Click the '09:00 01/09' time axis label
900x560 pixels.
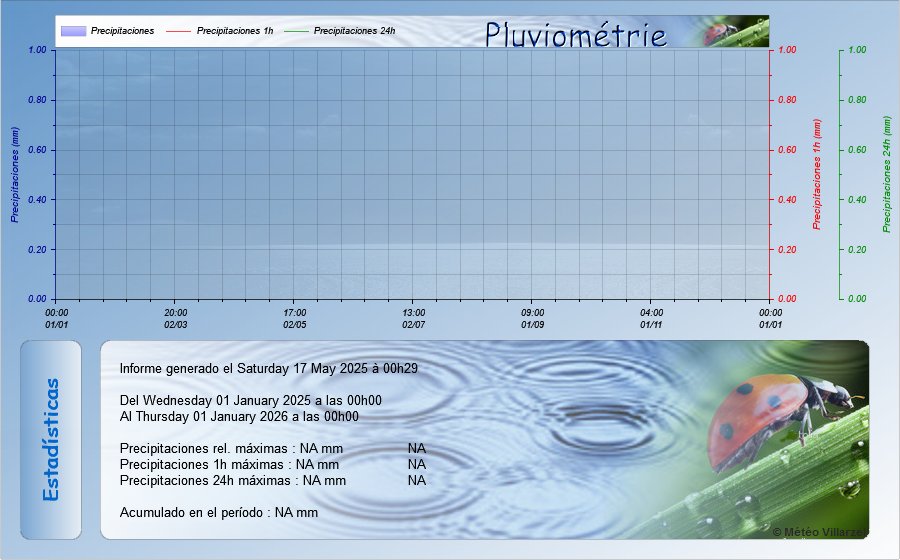coord(533,318)
